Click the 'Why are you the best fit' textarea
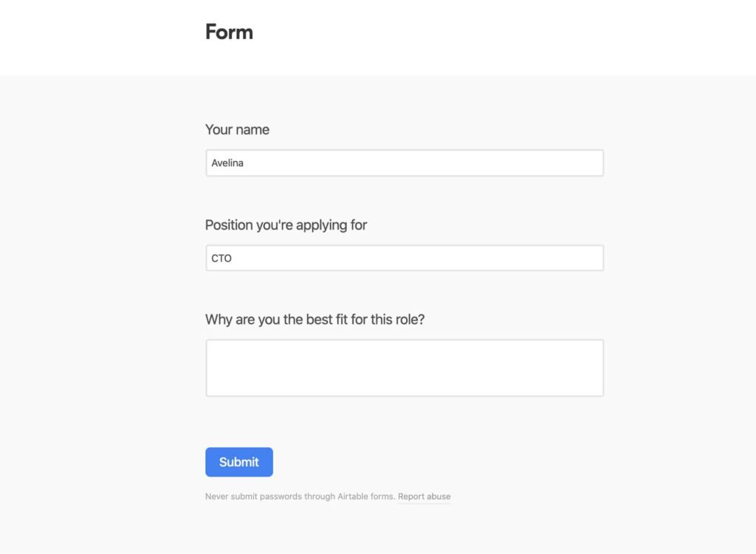756x554 pixels. point(404,367)
